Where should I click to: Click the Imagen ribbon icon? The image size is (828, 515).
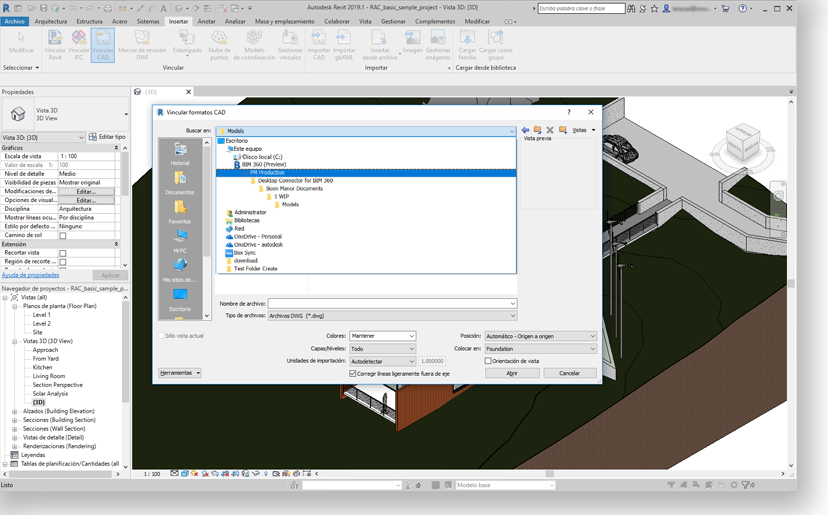(412, 42)
